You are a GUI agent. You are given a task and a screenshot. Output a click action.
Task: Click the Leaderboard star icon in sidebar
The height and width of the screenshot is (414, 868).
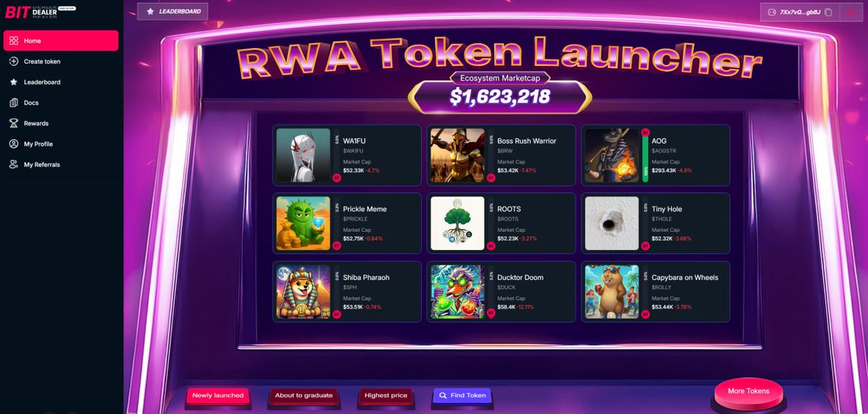[14, 82]
